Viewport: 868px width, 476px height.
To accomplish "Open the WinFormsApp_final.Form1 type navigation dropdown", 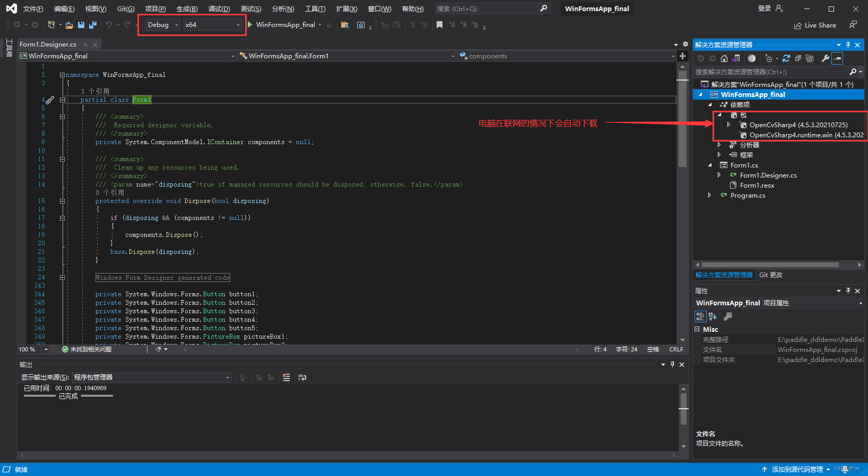I will 346,56.
